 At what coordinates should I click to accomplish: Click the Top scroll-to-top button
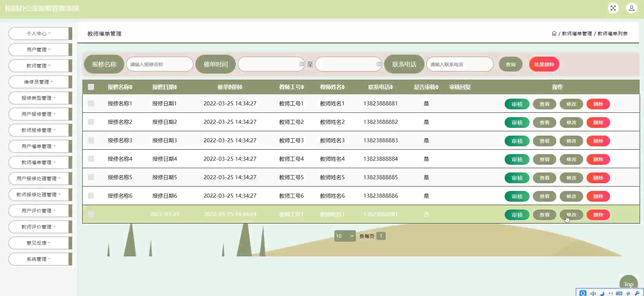tap(628, 284)
